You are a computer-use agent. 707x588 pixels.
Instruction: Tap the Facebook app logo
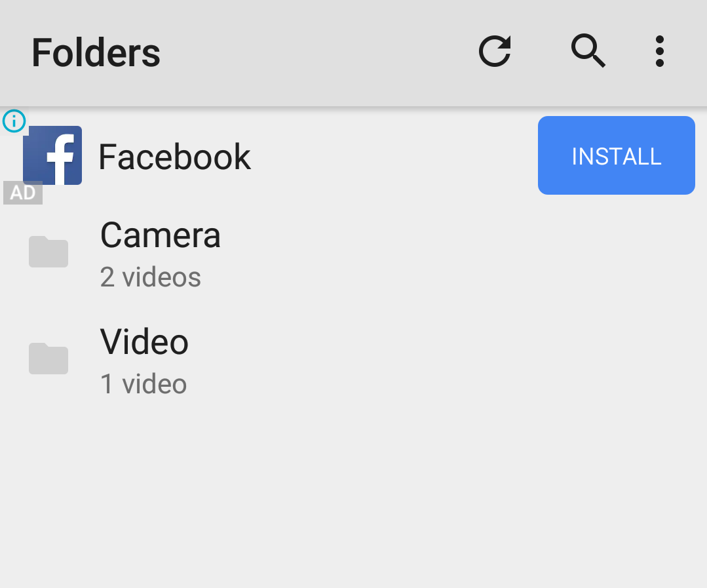point(53,155)
